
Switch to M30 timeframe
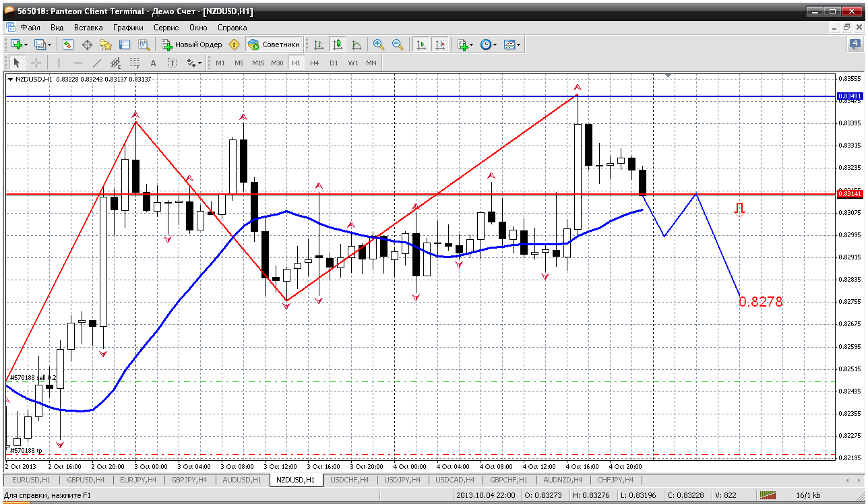pyautogui.click(x=277, y=63)
